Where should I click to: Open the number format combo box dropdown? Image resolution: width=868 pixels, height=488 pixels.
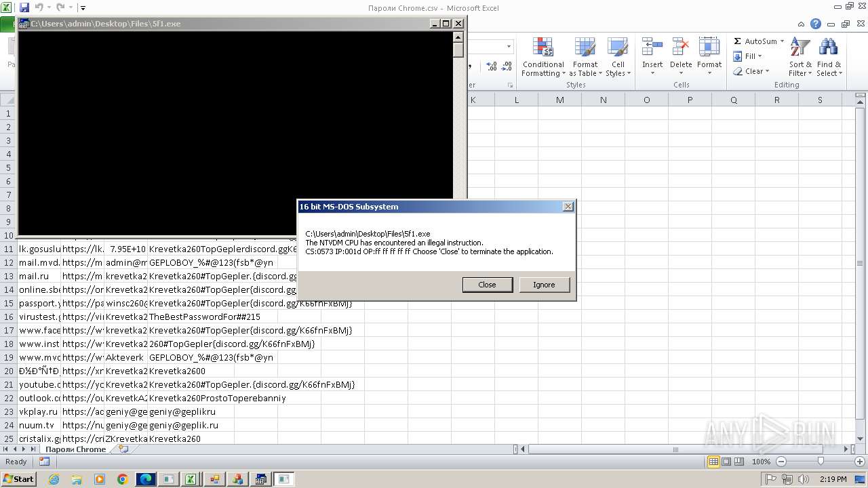(509, 46)
